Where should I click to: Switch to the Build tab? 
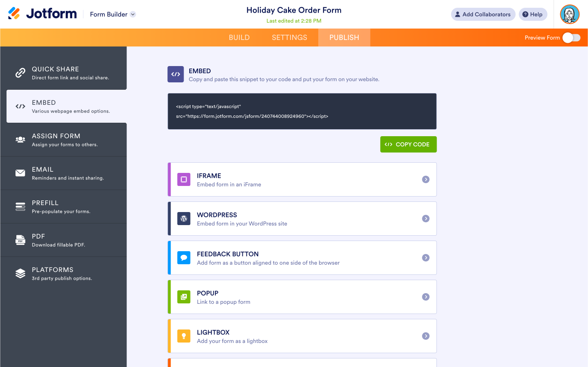tap(239, 38)
